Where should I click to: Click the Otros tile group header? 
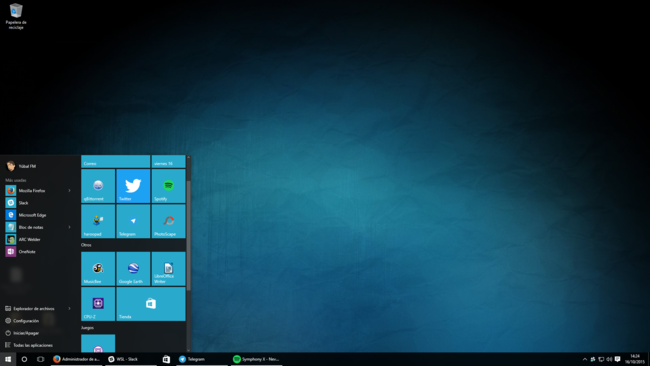(86, 245)
